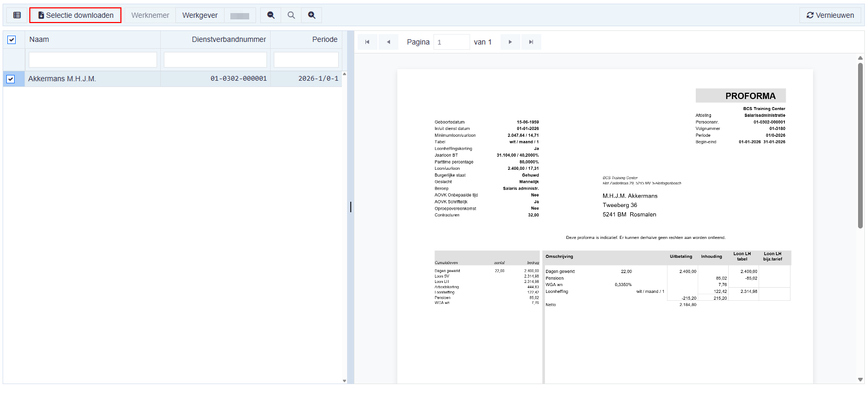Focus the Naam filter input
This screenshot has height=415, width=868.
tap(93, 60)
